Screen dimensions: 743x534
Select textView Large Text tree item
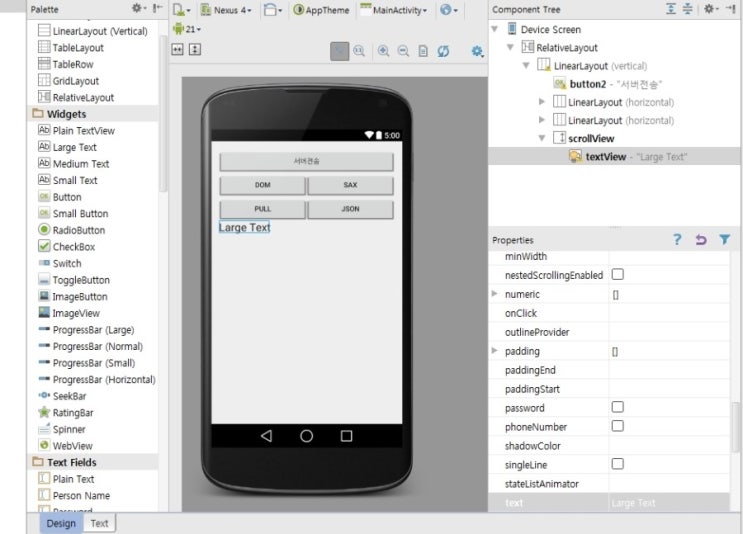click(628, 156)
